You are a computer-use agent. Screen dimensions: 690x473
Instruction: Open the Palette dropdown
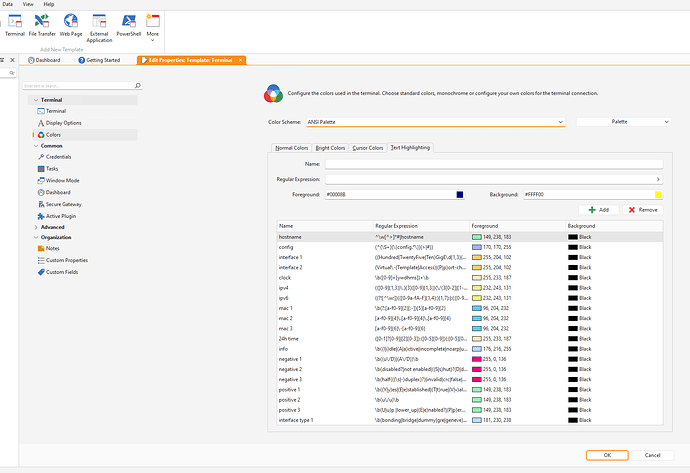coord(623,121)
